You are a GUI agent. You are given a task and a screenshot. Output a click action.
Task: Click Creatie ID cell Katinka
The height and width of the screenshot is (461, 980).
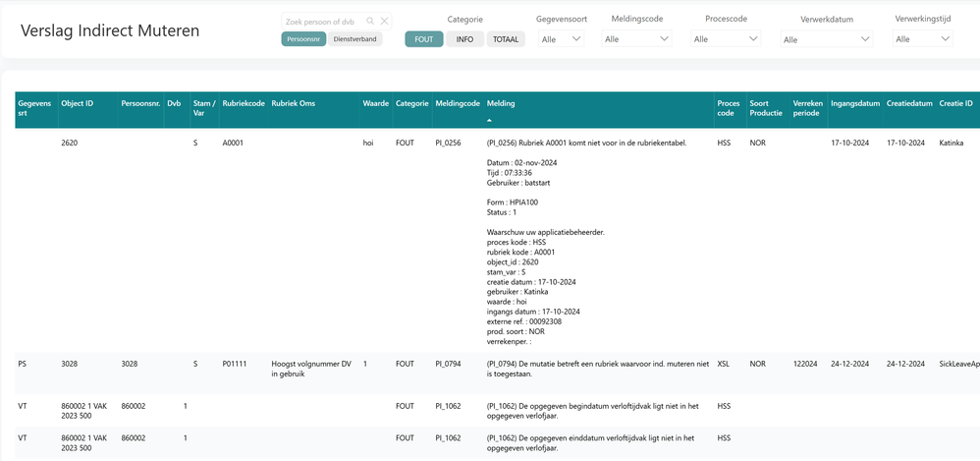952,143
